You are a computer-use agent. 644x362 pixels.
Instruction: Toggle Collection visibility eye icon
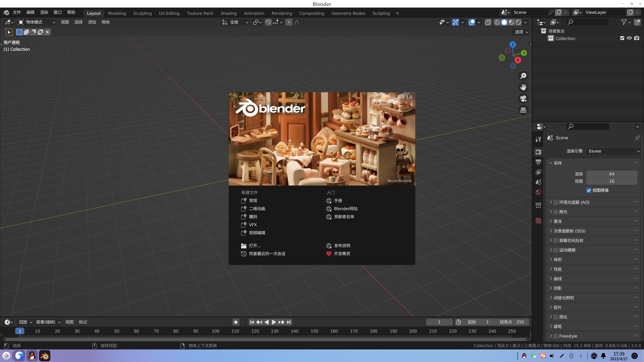pyautogui.click(x=629, y=38)
